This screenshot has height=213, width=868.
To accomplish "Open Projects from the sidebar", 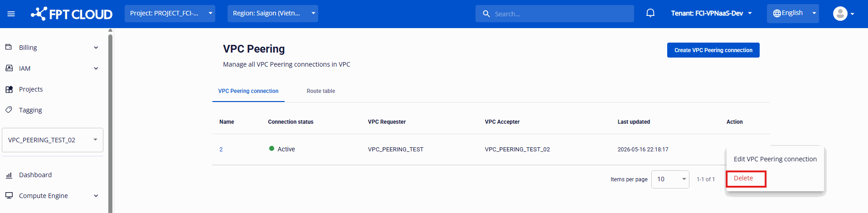I will (31, 89).
